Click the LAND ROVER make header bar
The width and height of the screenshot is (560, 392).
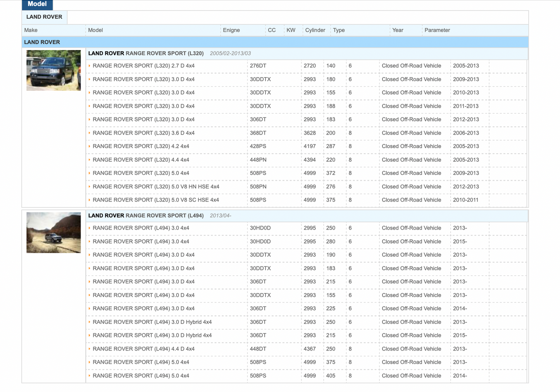click(x=42, y=42)
